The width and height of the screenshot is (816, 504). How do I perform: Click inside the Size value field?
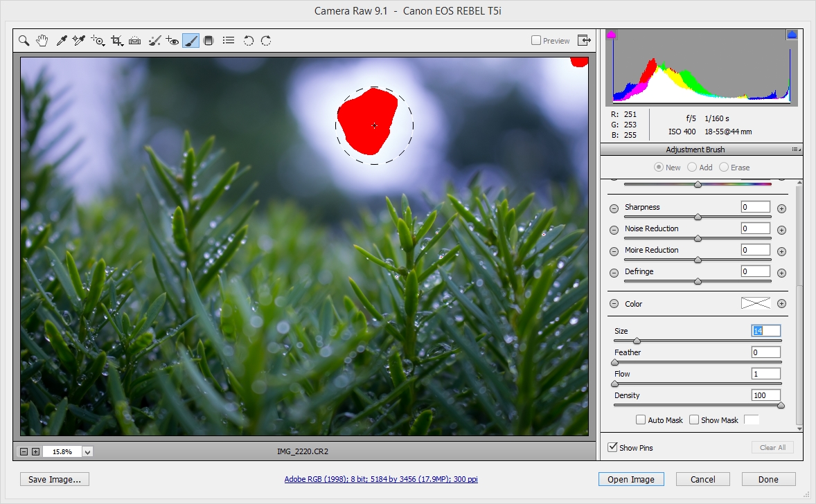tap(765, 330)
